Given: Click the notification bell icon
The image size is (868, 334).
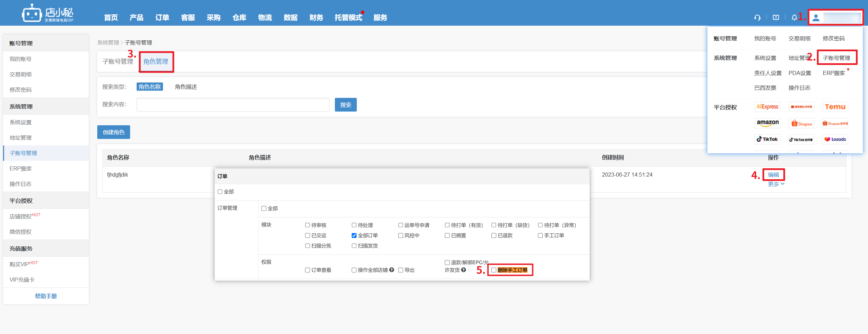Looking at the screenshot, I should coord(794,17).
